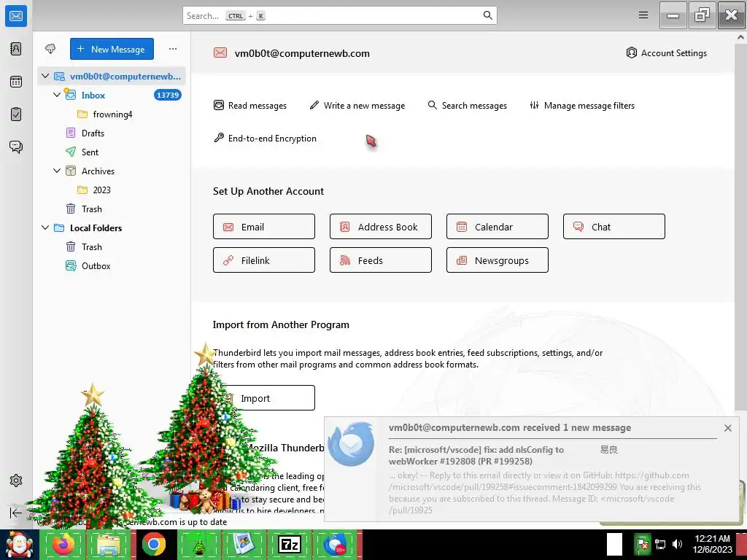Click the Thunderbird logo in notification
Screen dimensions: 747x560
point(351,444)
